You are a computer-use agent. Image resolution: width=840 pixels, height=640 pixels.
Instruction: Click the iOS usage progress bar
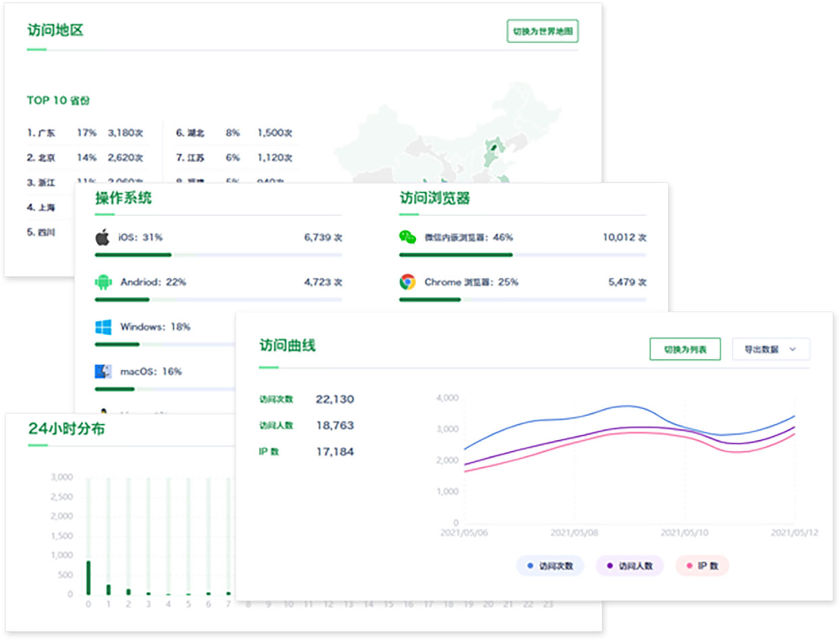(217, 255)
